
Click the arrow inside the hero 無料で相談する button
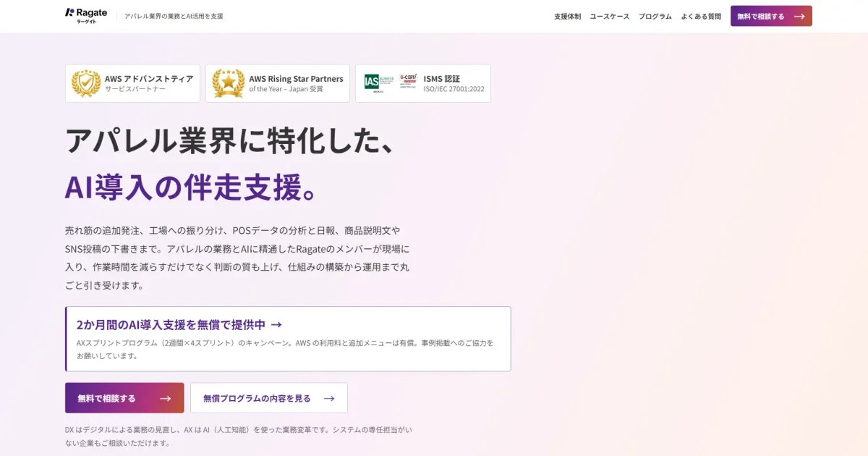tap(166, 398)
